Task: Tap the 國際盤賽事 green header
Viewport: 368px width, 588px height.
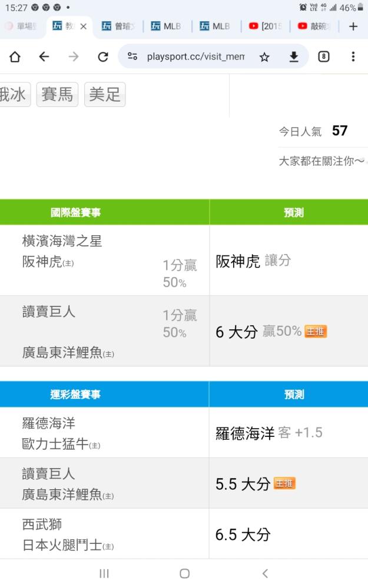Action: pyautogui.click(x=75, y=213)
